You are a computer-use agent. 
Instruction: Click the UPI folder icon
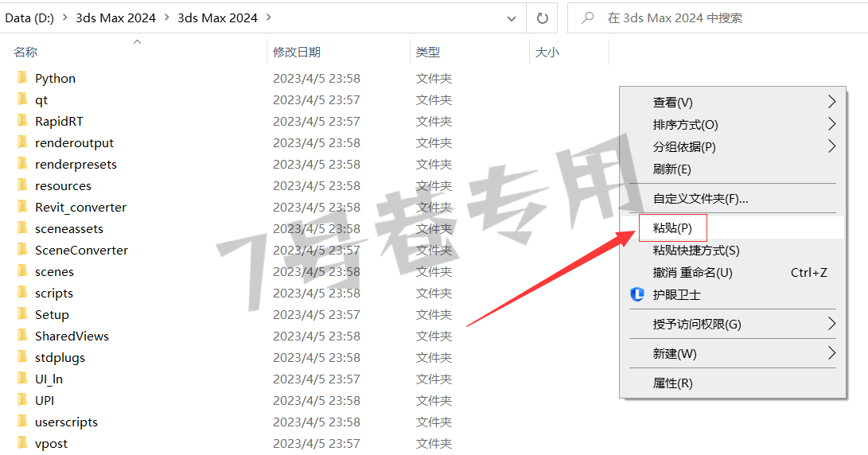point(22,399)
